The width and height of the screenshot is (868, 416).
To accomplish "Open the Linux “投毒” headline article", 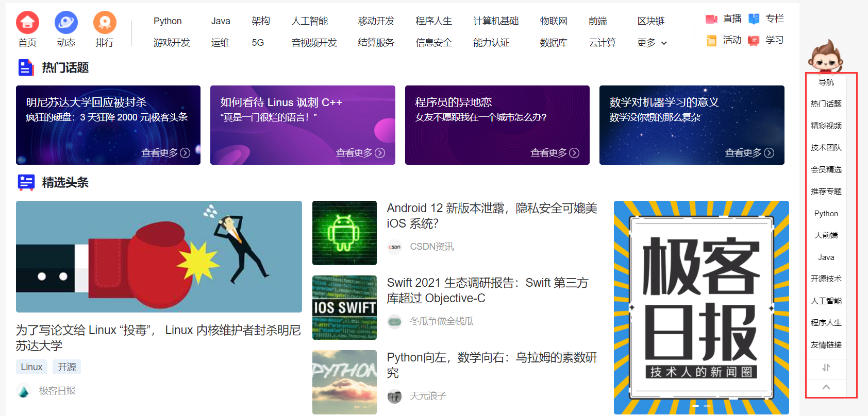I will (x=158, y=338).
